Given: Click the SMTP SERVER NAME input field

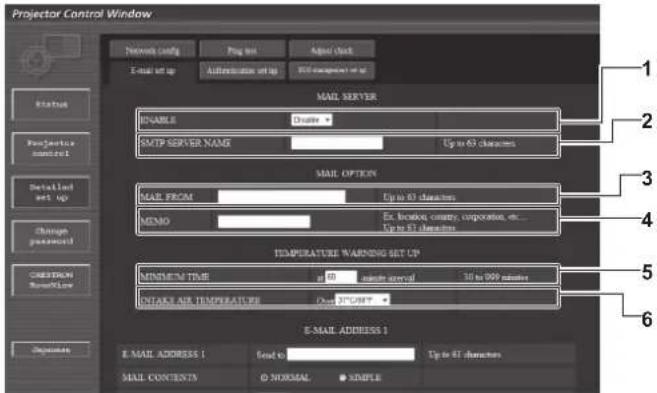Looking at the screenshot, I should 337,143.
